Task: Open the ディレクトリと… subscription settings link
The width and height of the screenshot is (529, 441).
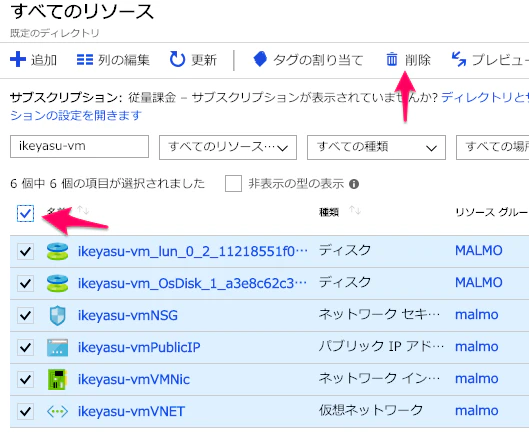Action: point(485,98)
